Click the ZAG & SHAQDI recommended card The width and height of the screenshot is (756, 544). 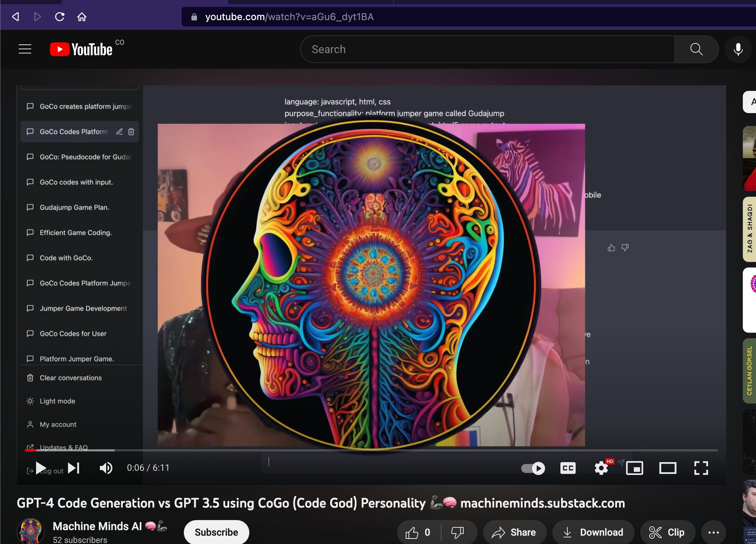pyautogui.click(x=749, y=229)
